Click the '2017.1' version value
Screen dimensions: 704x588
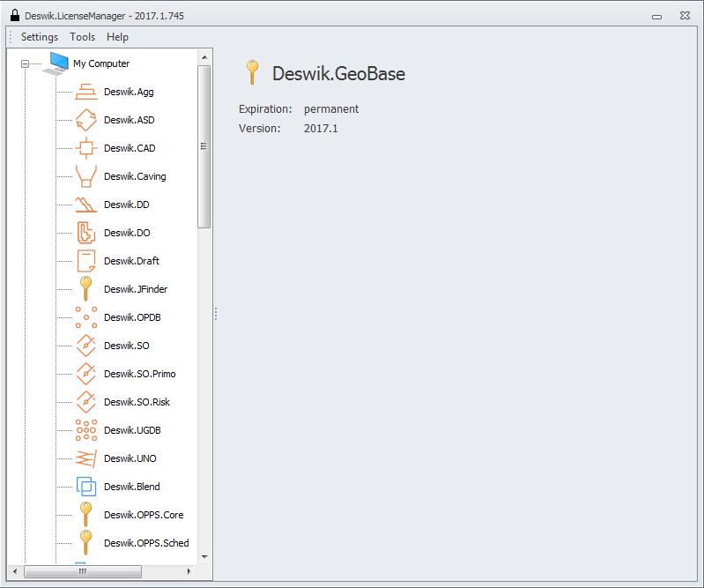tap(321, 129)
